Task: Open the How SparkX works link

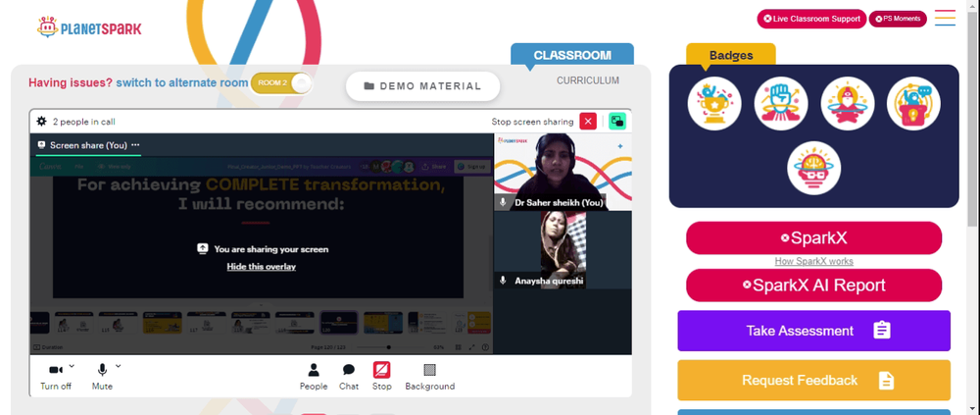Action: pyautogui.click(x=813, y=262)
